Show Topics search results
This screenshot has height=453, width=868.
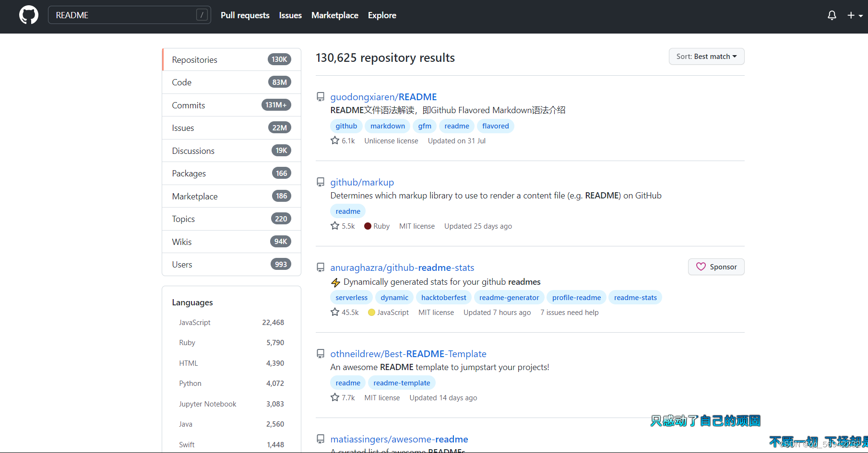coord(232,219)
